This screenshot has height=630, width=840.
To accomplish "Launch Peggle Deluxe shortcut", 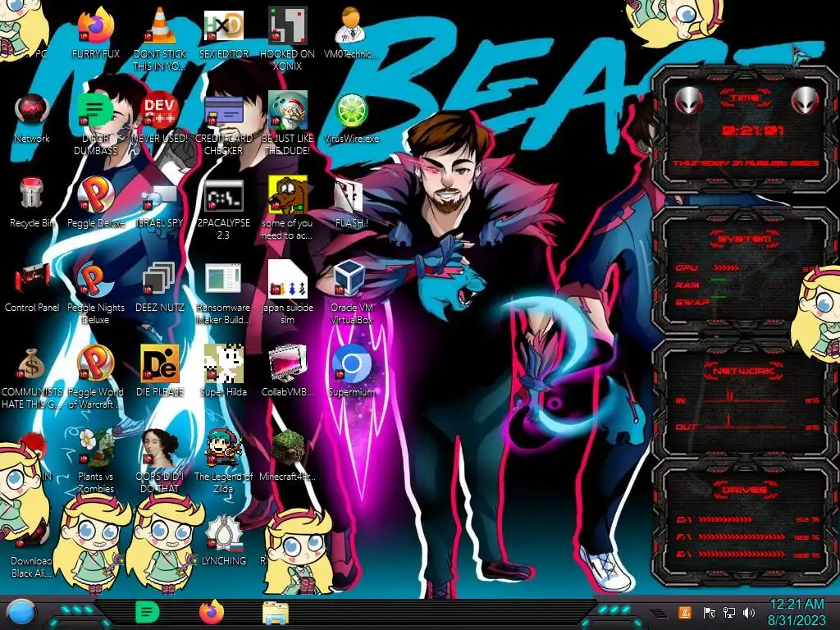I will click(x=96, y=195).
